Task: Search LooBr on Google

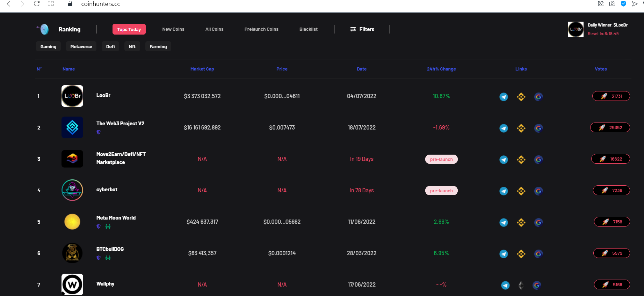Action: pos(538,97)
